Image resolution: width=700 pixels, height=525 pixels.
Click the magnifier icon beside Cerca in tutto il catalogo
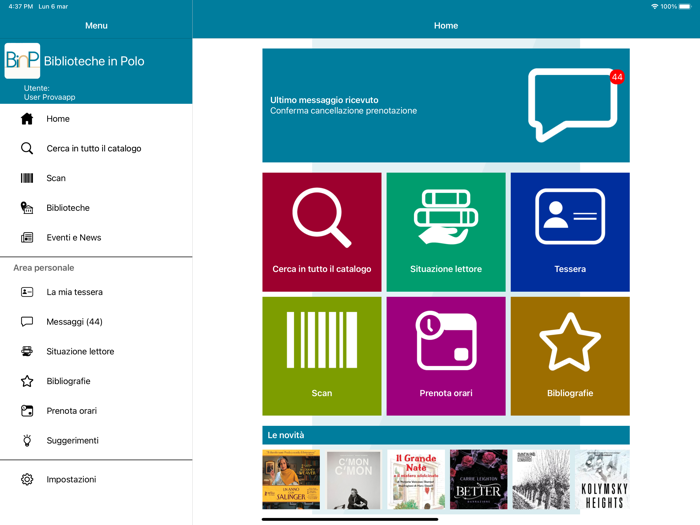27,148
